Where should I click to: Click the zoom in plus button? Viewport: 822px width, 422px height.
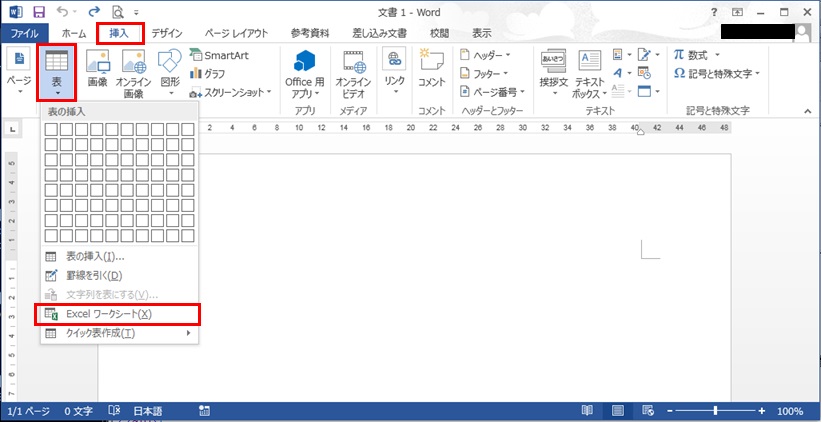coord(762,412)
